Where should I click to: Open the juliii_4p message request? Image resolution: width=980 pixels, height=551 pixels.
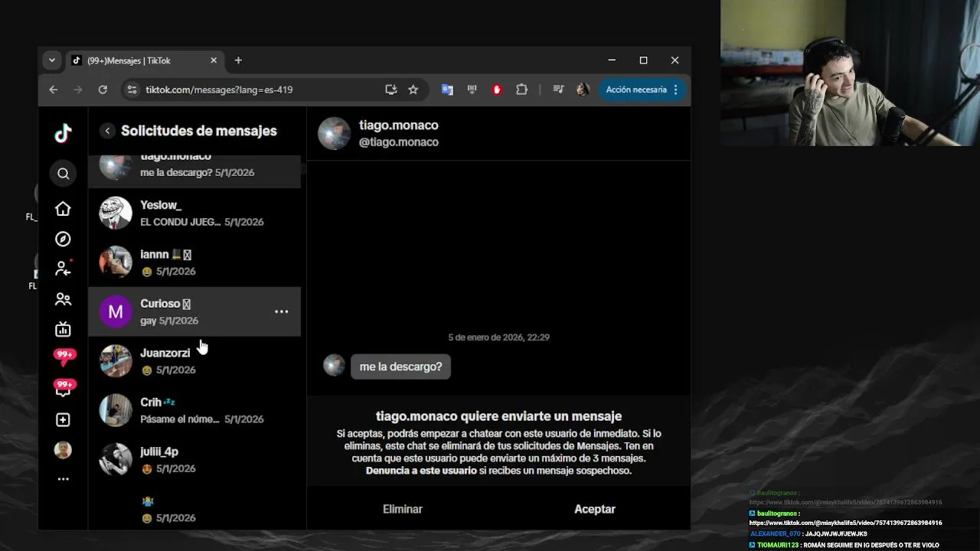(194, 460)
